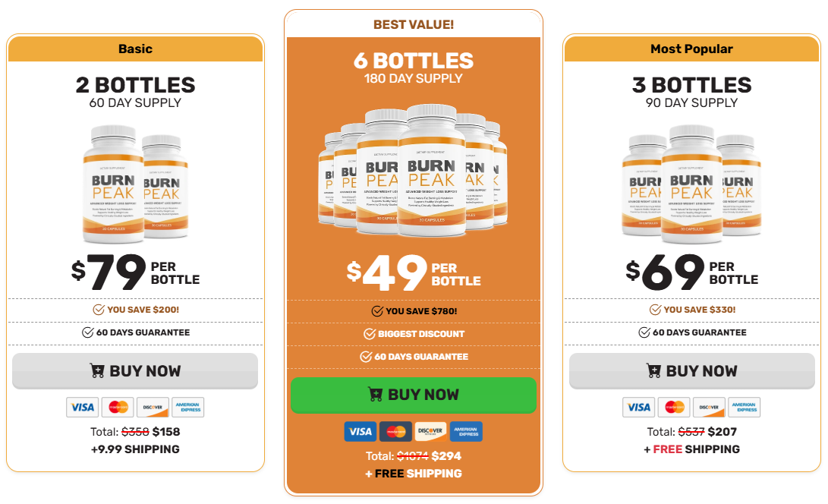Click BUY NOW on the Most Popular plan
This screenshot has height=504, width=828.
pyautogui.click(x=692, y=371)
